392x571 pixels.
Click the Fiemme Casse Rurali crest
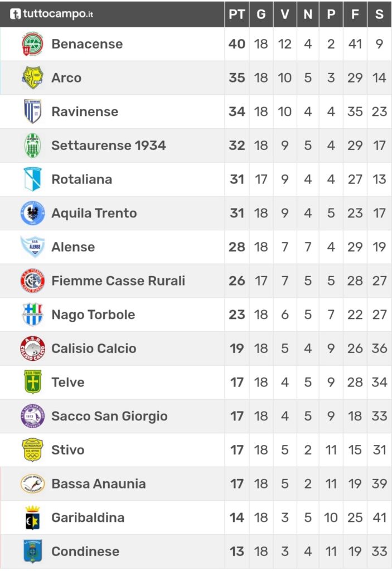pos(32,281)
